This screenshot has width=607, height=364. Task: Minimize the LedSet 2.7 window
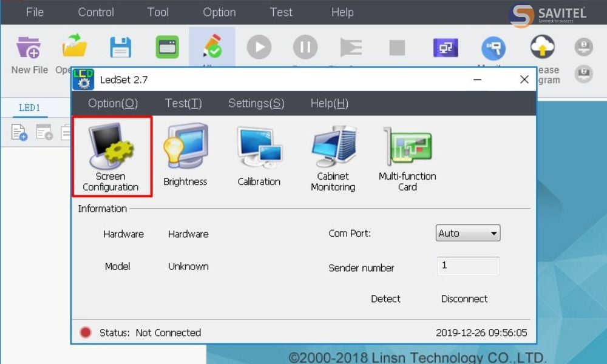477,79
